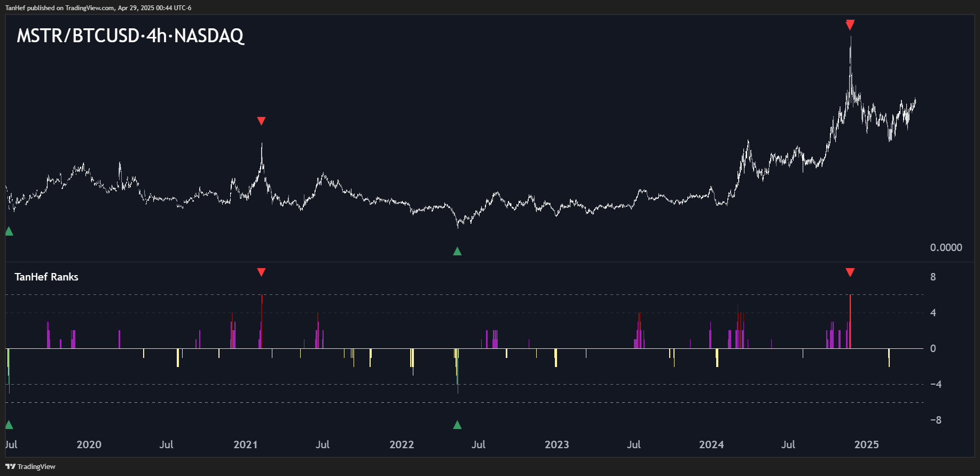Click the red marker in the Ranks pane near 2021
The image size is (980, 476).
tap(261, 272)
